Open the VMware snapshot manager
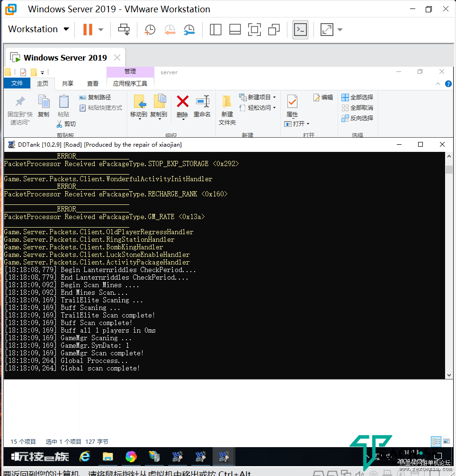Viewport: 456px width, 476px height. coord(189,29)
